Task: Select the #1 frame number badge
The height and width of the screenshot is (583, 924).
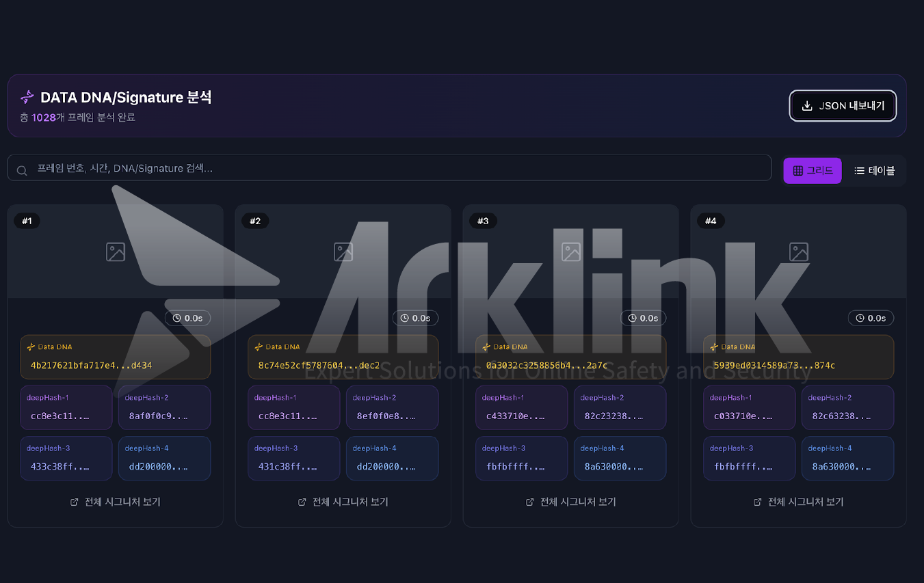Action: tap(27, 221)
